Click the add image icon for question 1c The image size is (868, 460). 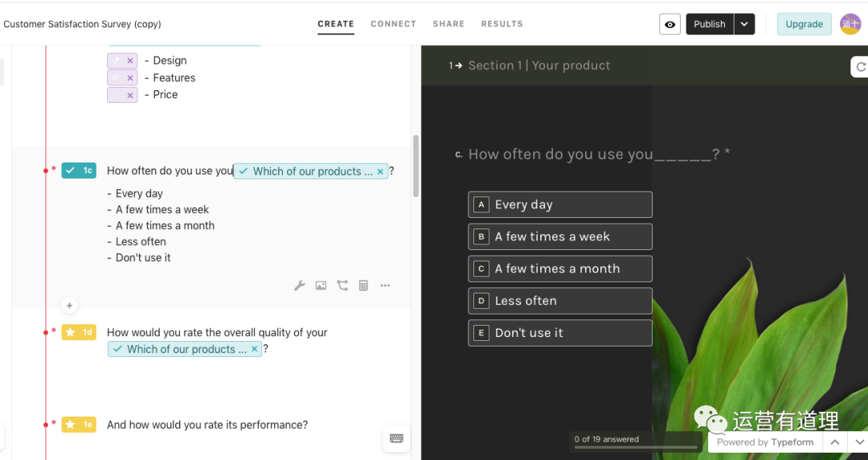coord(321,285)
